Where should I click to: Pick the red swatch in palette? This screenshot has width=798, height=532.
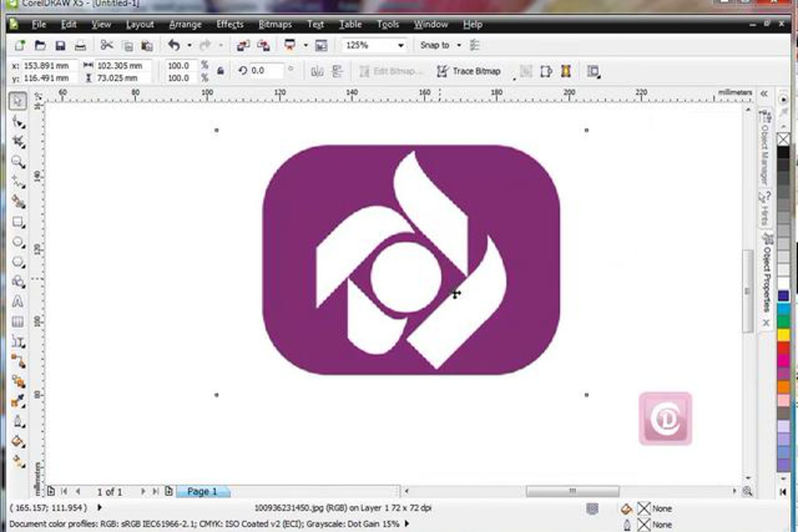[783, 348]
